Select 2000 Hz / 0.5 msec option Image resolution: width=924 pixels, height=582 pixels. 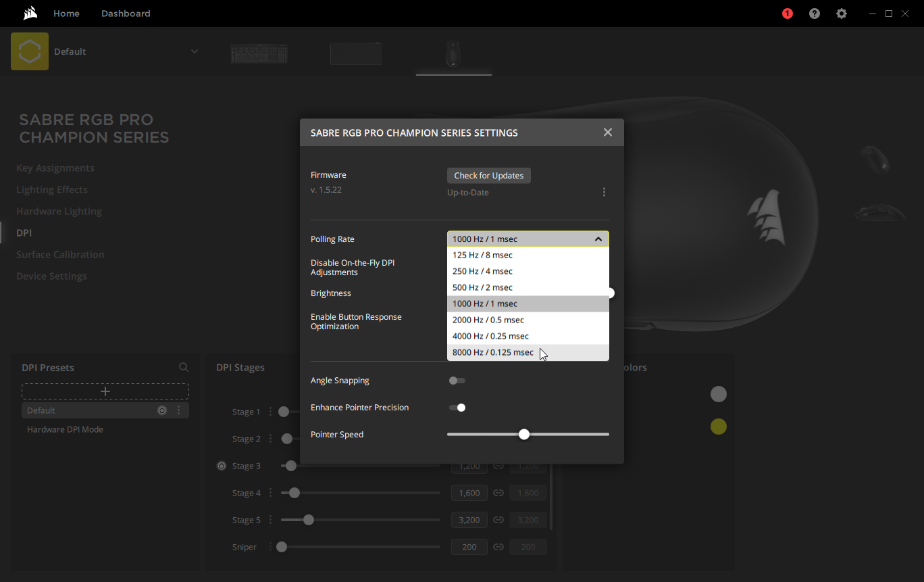(528, 320)
